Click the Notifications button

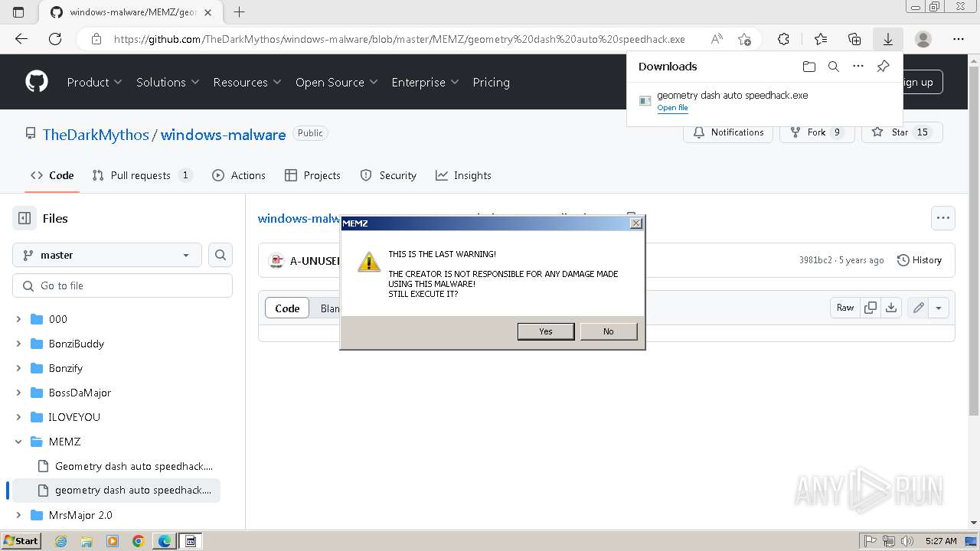click(x=728, y=132)
